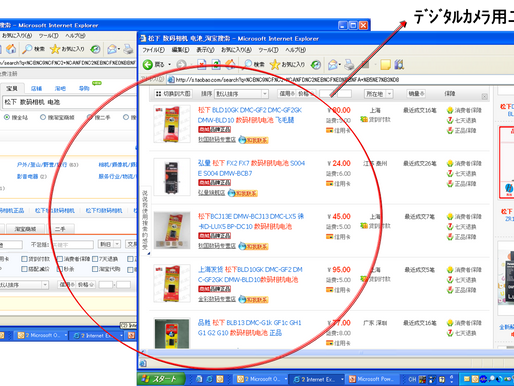Stop page loading in the front window
Screen dimensions: 514x386
pyautogui.click(x=201, y=64)
